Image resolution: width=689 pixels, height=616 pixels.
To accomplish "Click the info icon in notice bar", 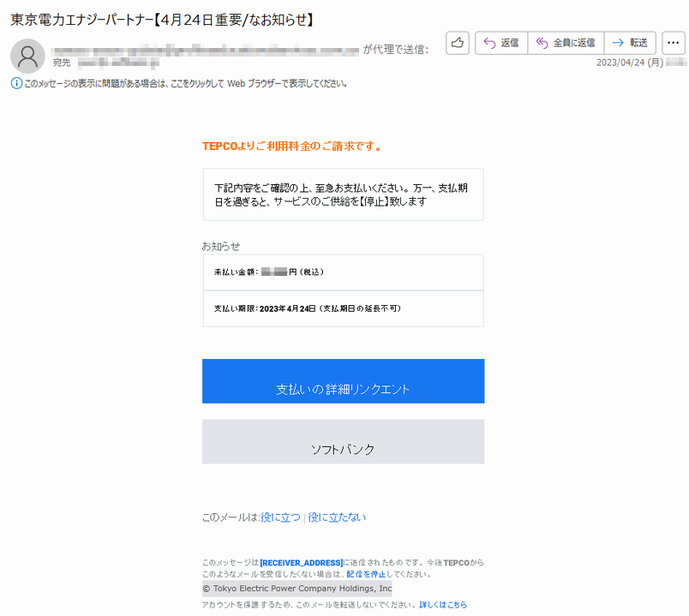I will tap(16, 83).
